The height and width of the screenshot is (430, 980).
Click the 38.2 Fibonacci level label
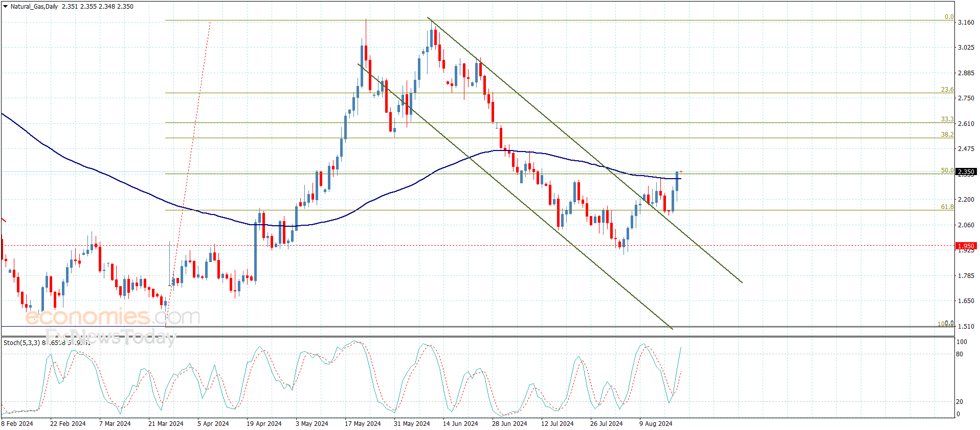[x=947, y=135]
